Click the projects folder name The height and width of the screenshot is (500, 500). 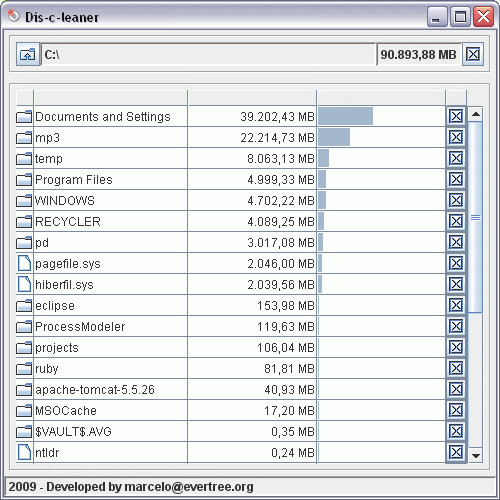pos(57,348)
